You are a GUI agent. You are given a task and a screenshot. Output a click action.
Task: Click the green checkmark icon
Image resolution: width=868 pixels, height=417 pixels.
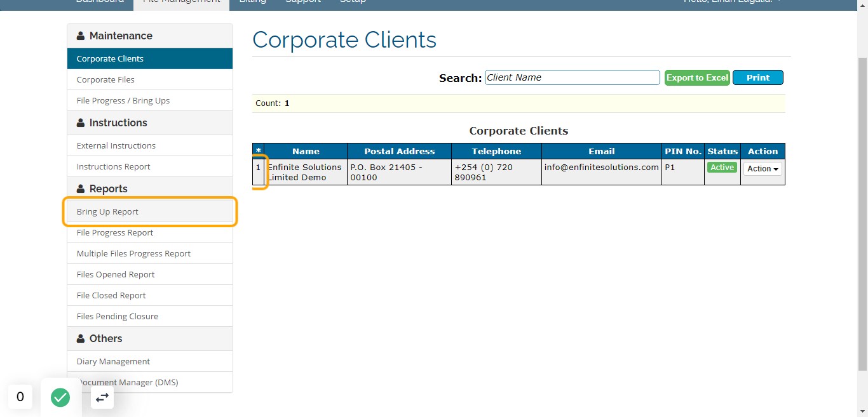[x=60, y=397]
